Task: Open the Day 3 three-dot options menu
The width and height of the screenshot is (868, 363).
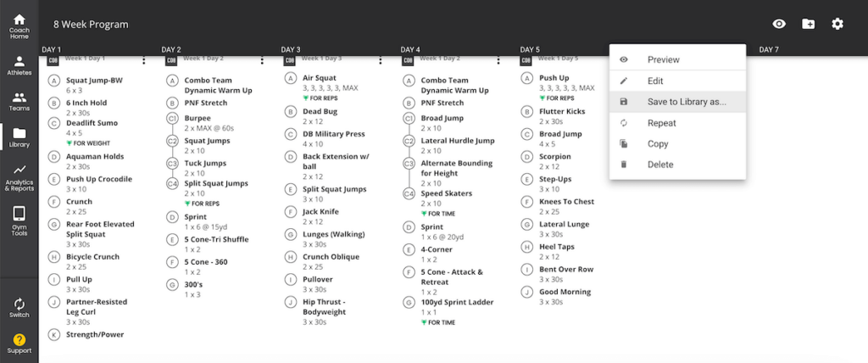Action: 381,60
